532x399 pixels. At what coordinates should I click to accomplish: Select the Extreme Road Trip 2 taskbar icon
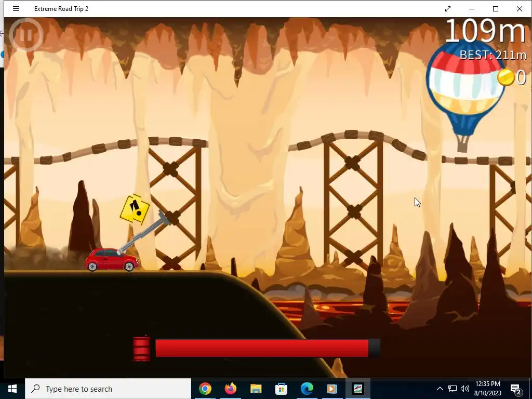tap(358, 389)
